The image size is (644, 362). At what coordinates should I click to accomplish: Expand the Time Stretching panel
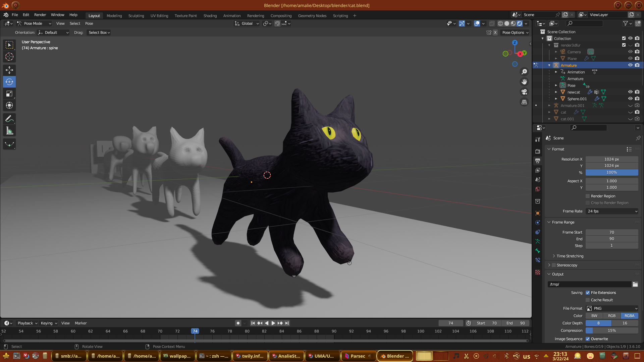[x=570, y=256]
